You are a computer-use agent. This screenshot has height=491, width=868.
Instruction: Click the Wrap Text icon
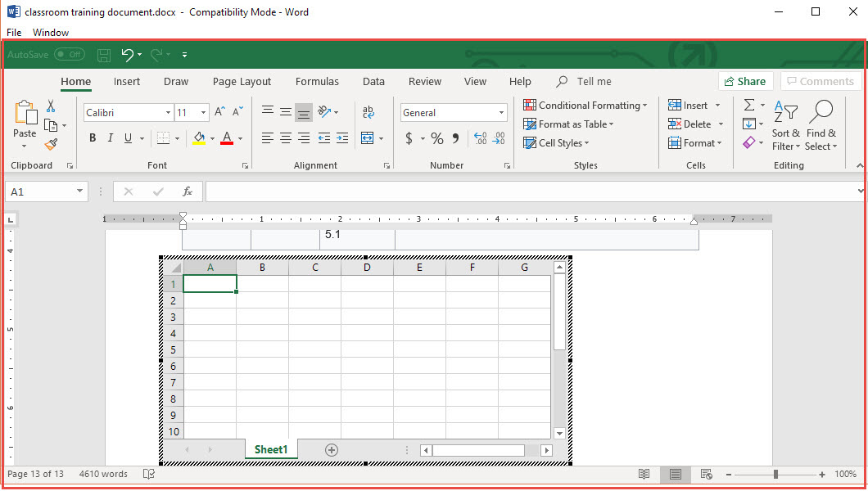368,112
